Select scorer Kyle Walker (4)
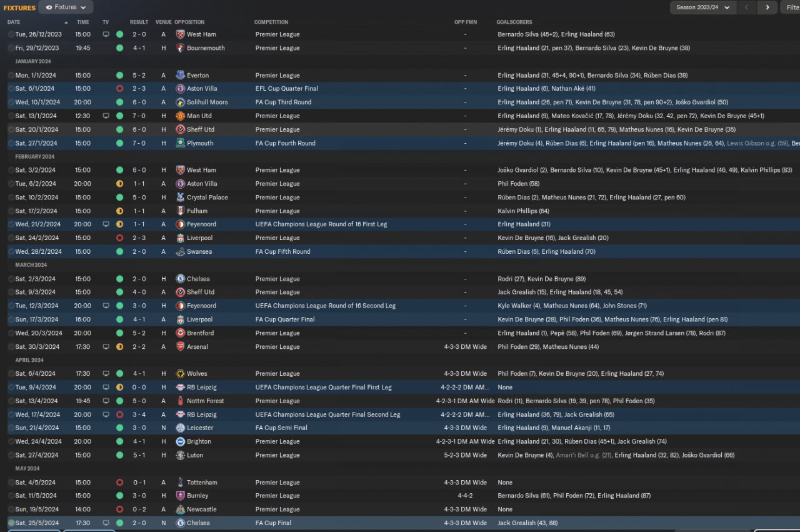The image size is (800, 532). click(519, 306)
